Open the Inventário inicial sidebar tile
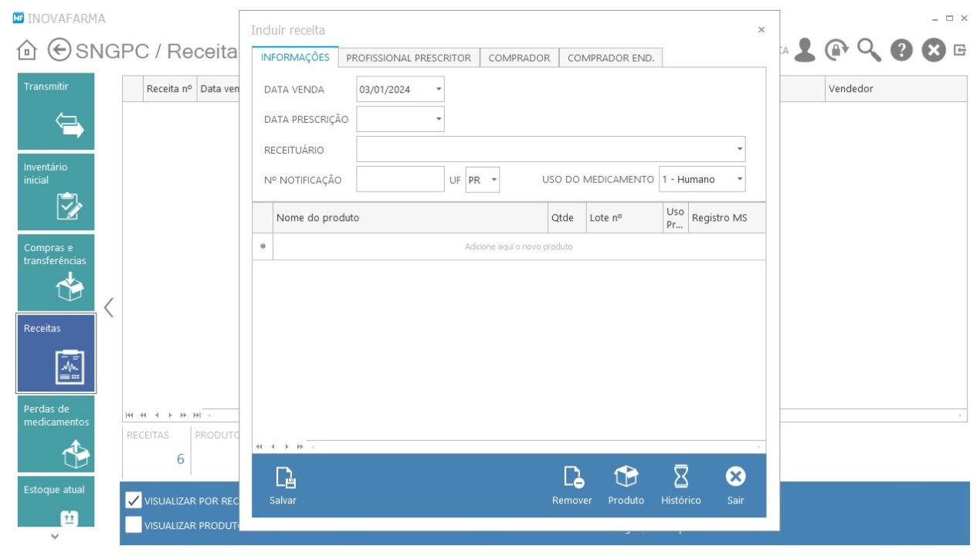 coord(56,192)
